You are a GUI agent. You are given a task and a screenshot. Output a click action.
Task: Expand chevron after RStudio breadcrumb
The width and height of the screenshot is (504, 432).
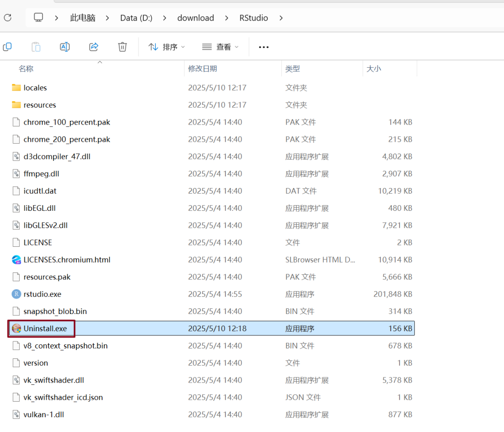point(281,18)
